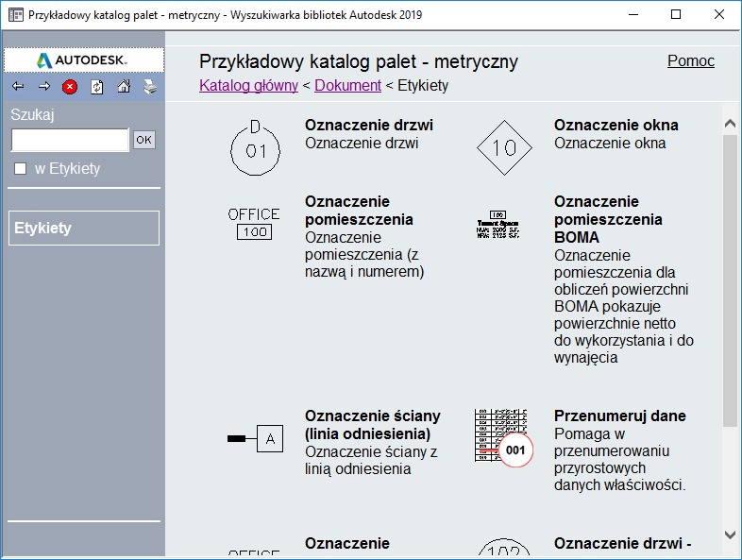Click 'Oznaczenie pomieszczenia' title next to OFFICE 100
The height and width of the screenshot is (560, 742).
click(x=359, y=211)
